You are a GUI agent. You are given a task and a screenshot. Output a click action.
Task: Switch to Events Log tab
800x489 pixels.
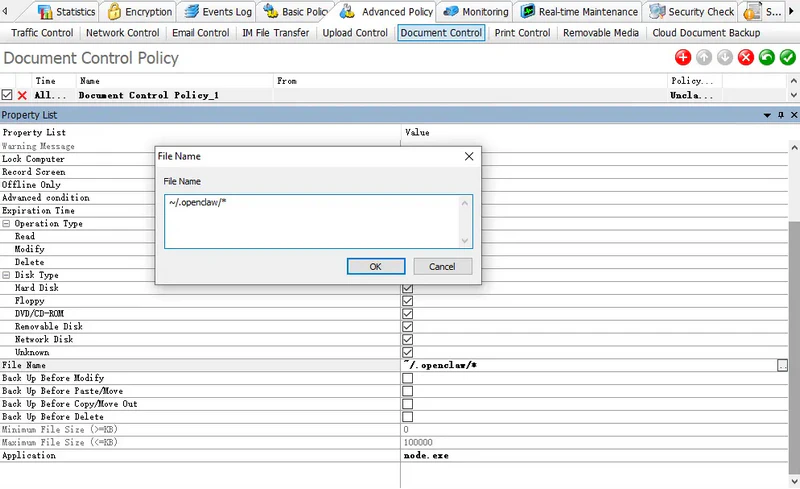[x=218, y=12]
